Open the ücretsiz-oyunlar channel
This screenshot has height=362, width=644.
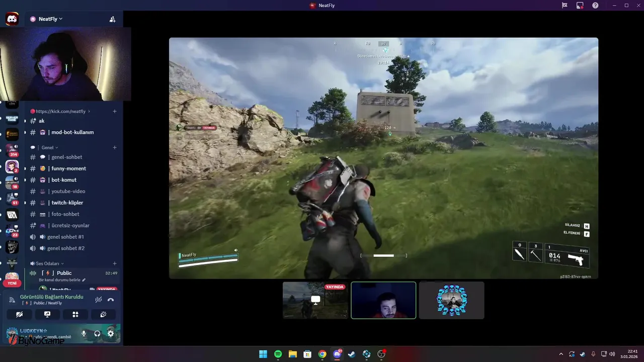point(73,225)
